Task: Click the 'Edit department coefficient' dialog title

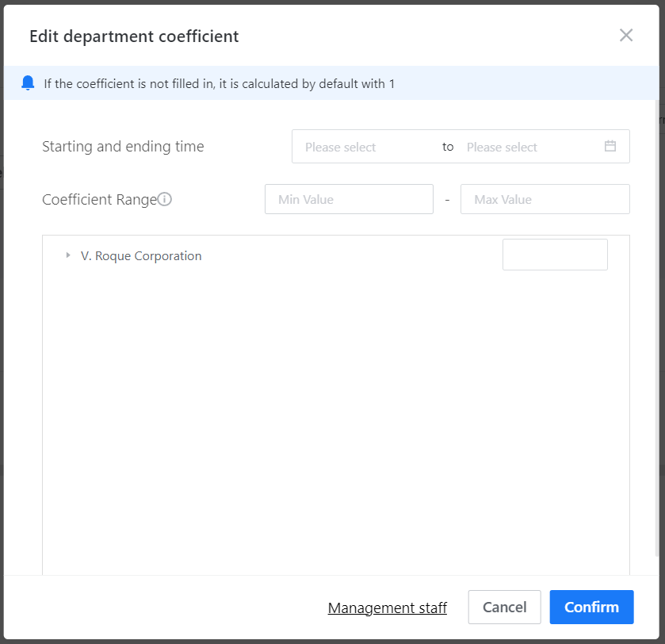Action: point(134,36)
